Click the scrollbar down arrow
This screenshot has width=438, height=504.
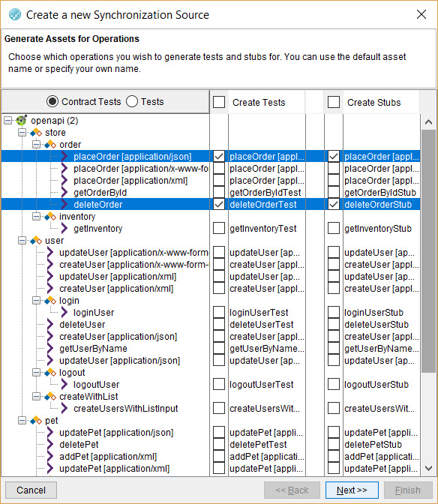pos(428,468)
